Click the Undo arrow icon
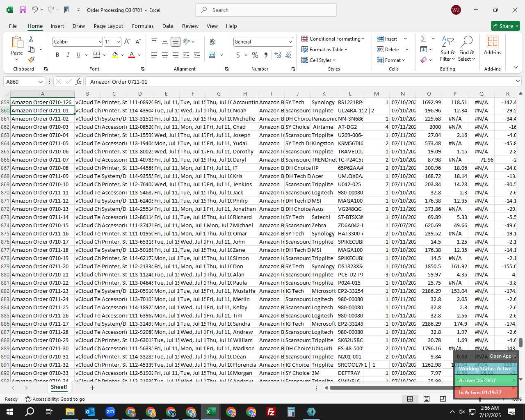Screen dimensions: 525x420 point(35,10)
